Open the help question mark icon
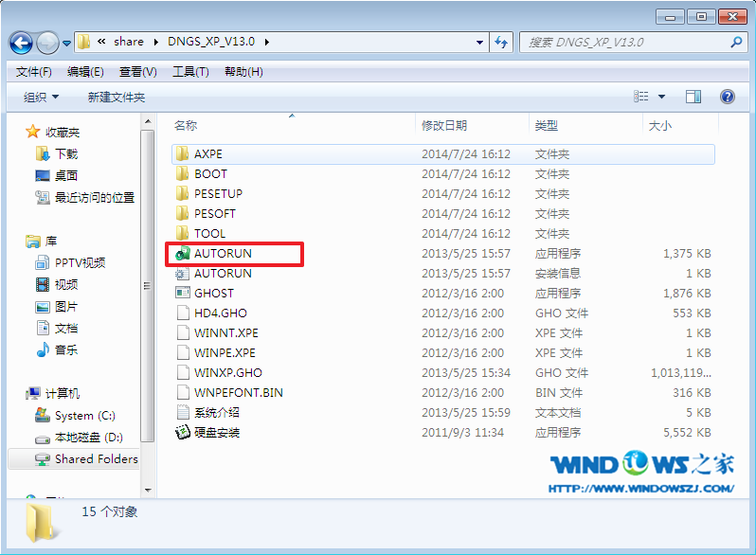Screen dimensions: 756x555 click(728, 97)
